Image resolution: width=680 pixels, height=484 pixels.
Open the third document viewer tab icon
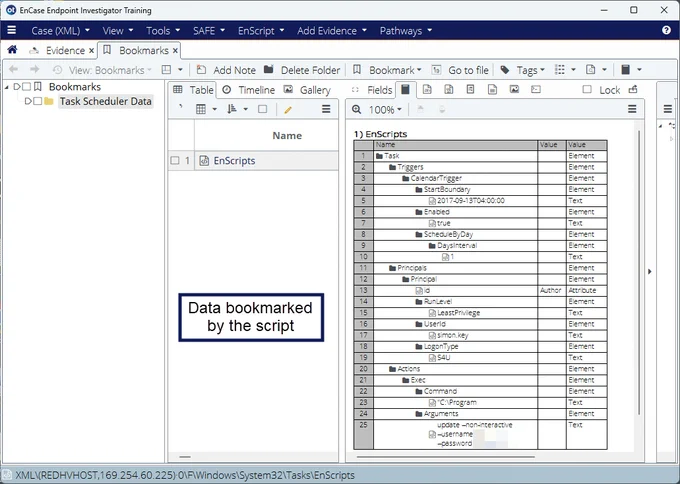(471, 89)
